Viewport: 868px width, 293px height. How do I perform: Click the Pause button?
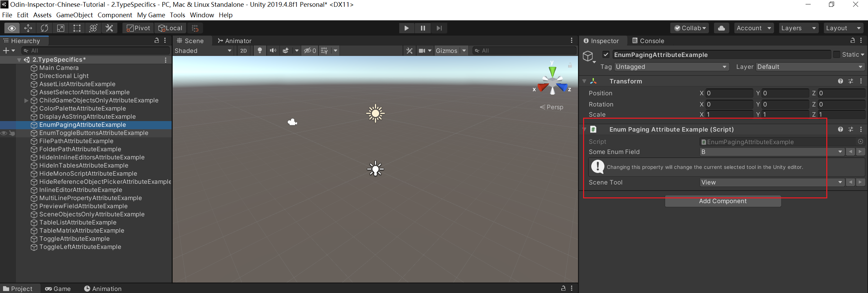pos(423,28)
